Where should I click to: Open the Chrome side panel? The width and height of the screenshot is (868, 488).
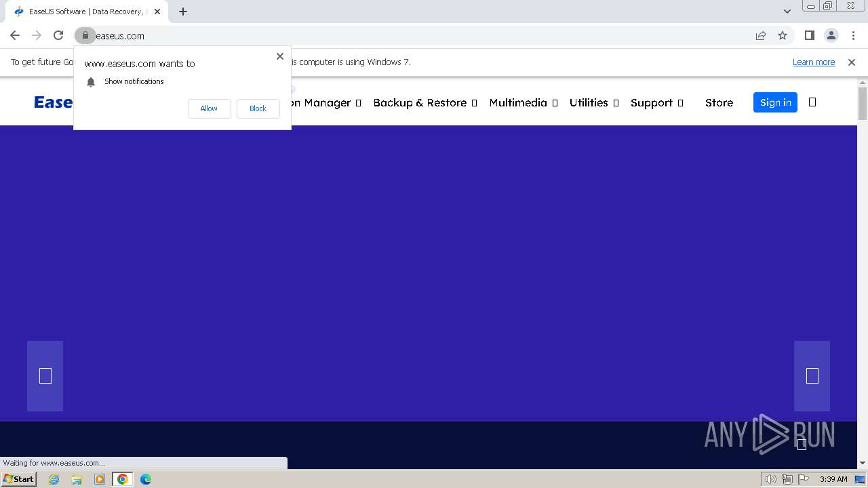pos(809,35)
